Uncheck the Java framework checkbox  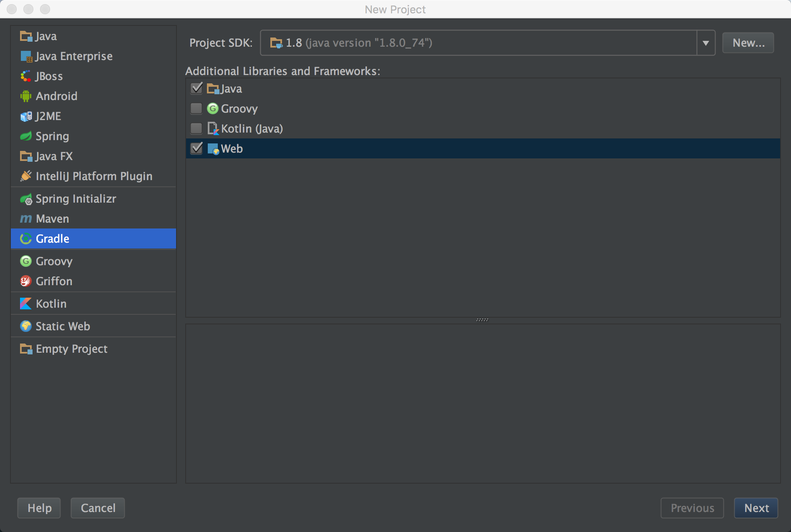196,88
